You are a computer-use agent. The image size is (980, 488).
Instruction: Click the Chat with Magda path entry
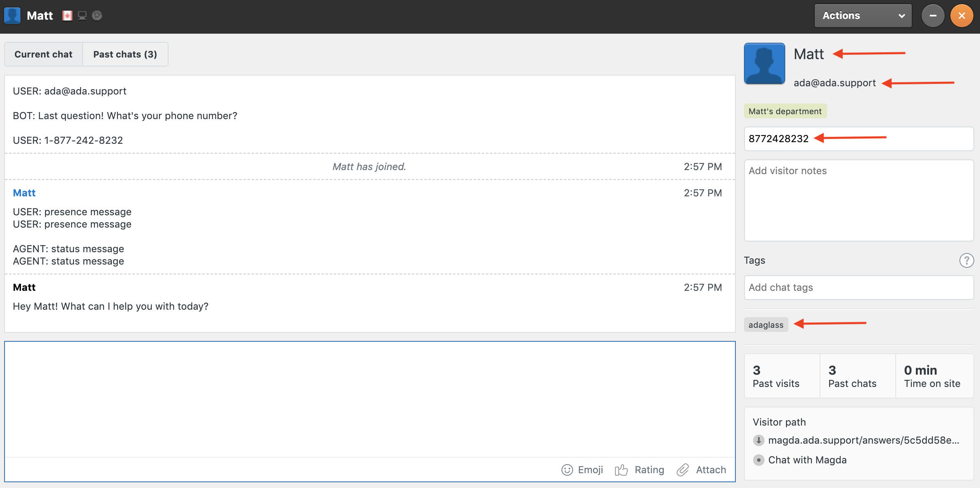(807, 460)
